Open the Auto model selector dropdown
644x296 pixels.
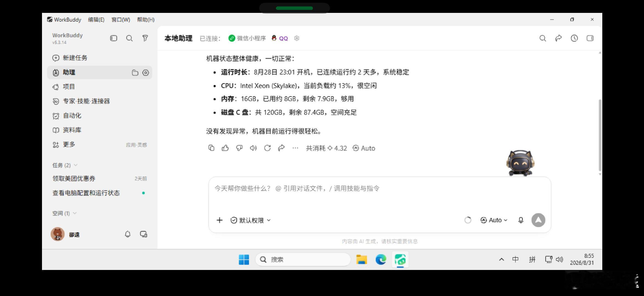coord(494,220)
